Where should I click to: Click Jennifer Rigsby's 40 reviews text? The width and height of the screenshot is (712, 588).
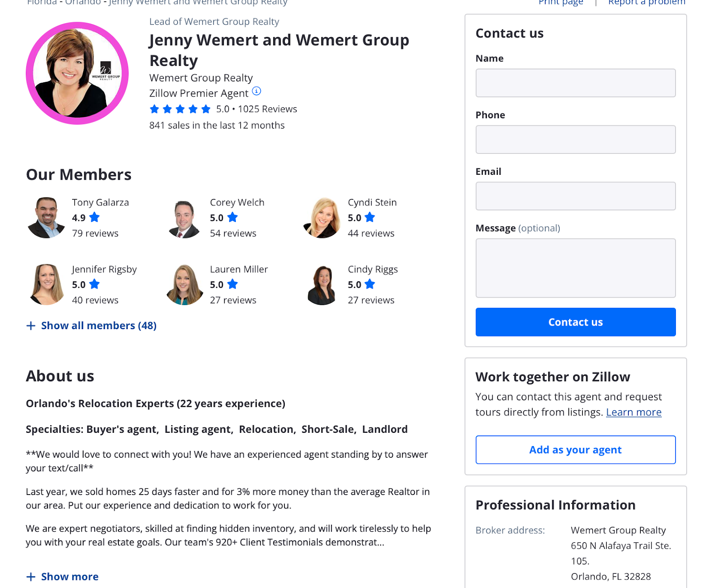[95, 300]
